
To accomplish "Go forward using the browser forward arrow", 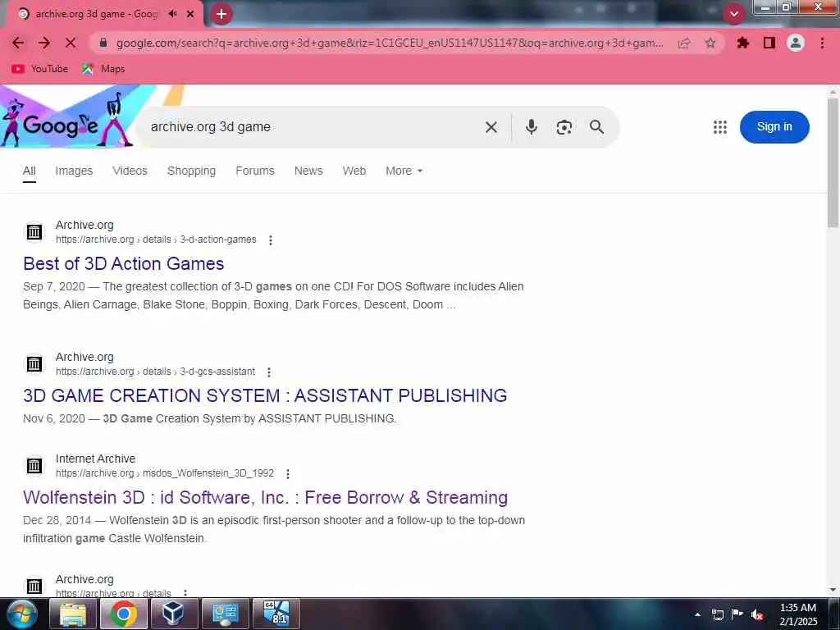I will tap(44, 43).
